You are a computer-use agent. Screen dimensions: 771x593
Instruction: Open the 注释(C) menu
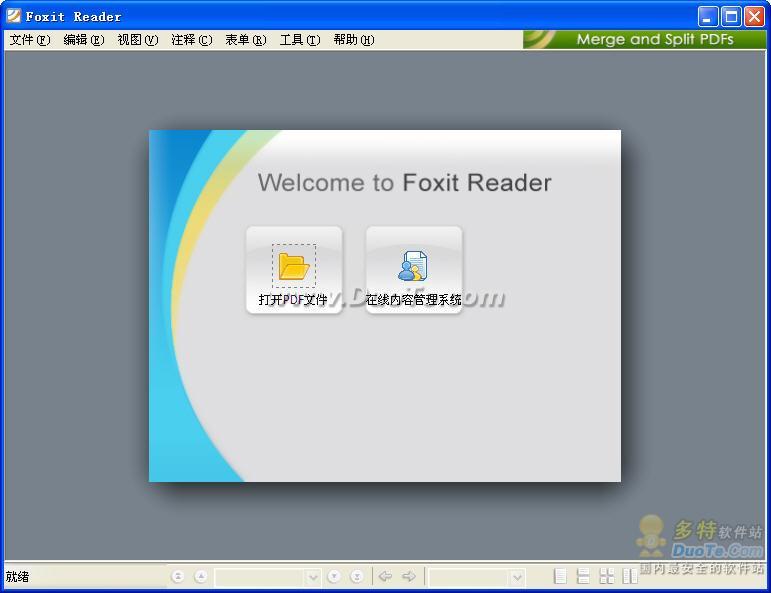coord(192,40)
